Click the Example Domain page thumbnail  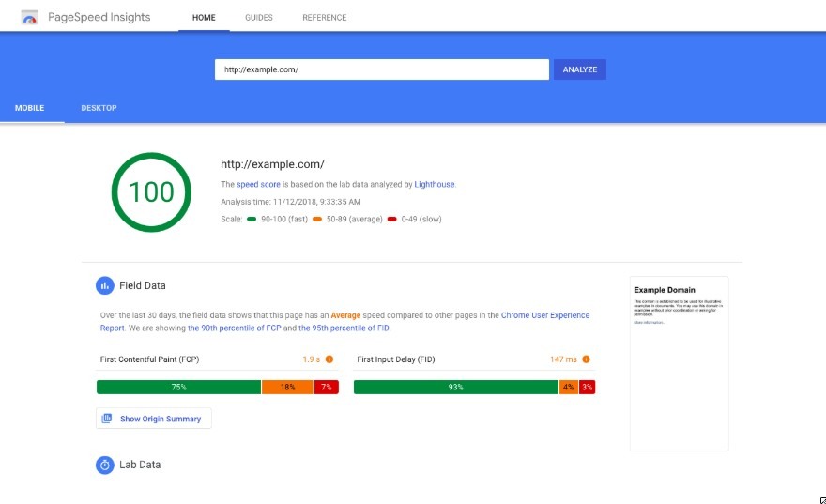pyautogui.click(x=680, y=363)
